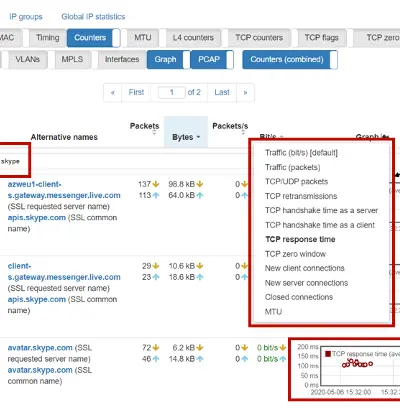Go to next page with » arrow
Screen dimensions: 400x412
245,92
